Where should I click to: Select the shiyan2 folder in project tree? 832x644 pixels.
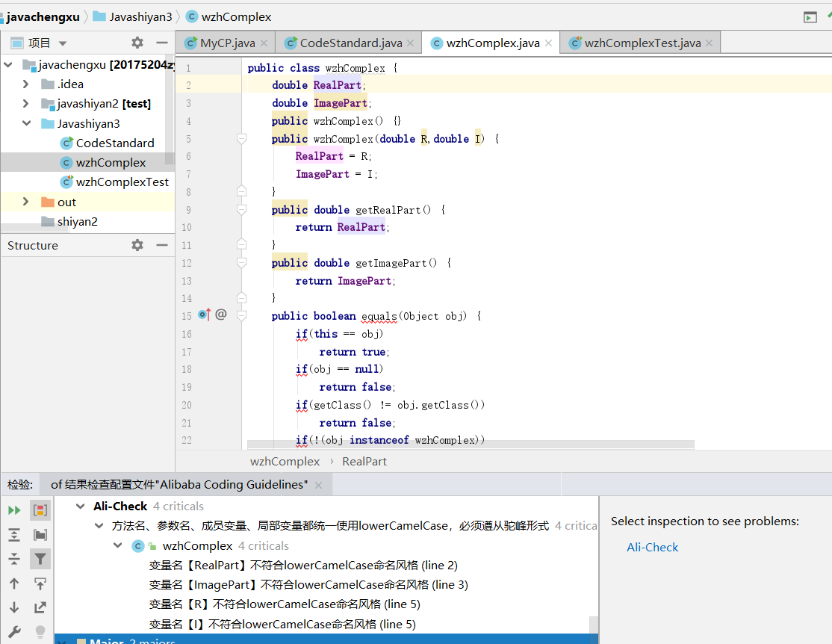78,221
